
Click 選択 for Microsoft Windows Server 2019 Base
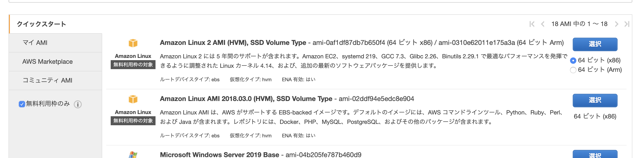(595, 155)
